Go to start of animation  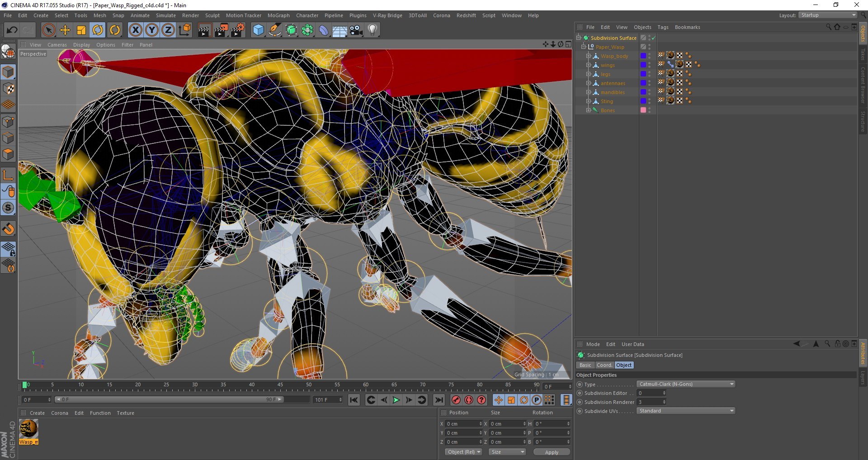tap(354, 400)
